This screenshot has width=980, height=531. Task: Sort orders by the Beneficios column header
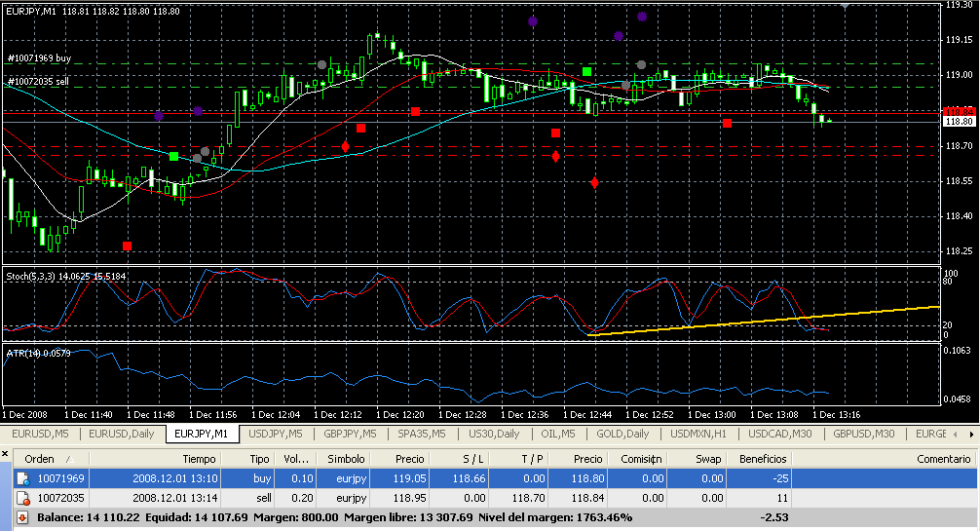[x=762, y=459]
